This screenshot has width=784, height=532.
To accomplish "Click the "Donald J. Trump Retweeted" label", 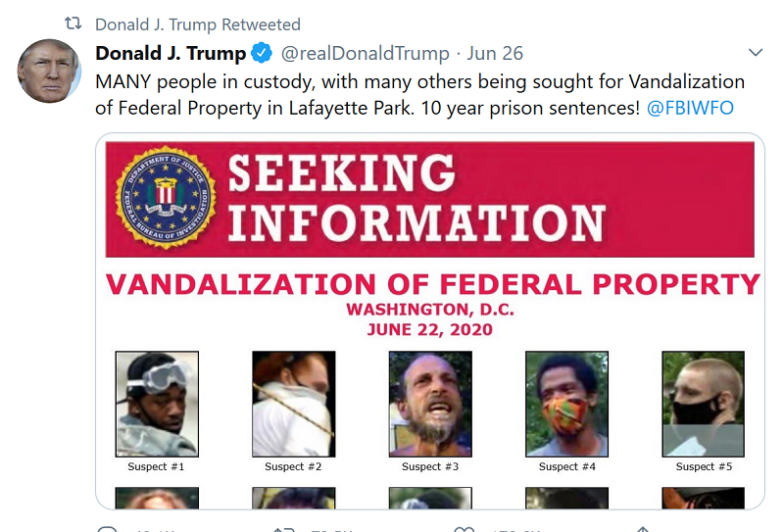I will coord(198,24).
